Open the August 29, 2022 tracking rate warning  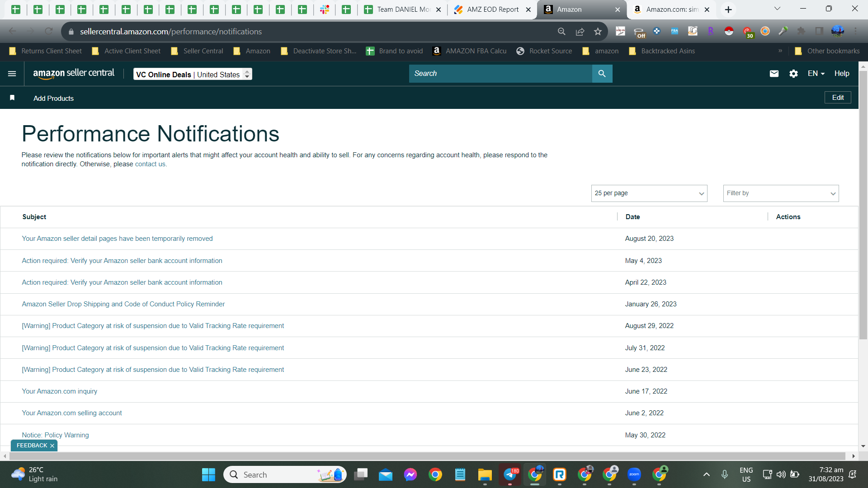pos(153,326)
